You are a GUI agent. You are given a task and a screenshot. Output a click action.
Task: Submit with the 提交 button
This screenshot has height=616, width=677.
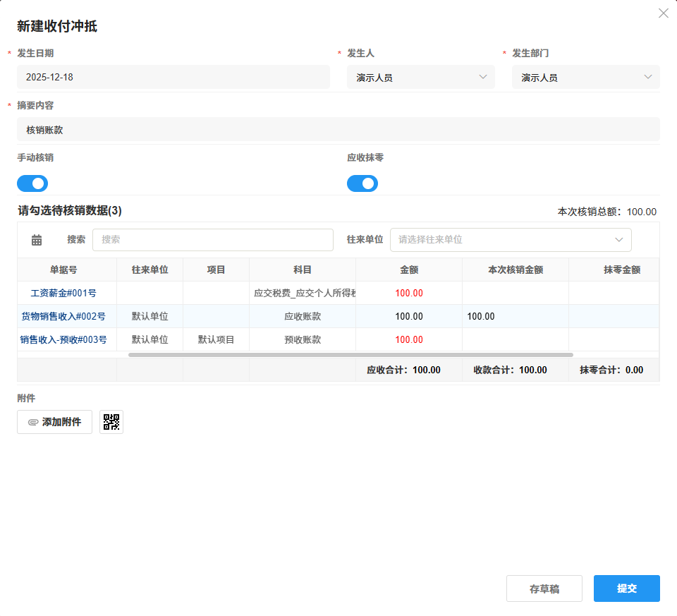(x=626, y=588)
